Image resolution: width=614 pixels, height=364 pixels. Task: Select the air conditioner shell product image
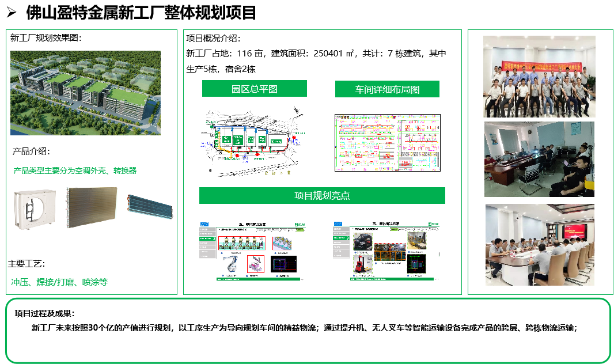tap(35, 209)
